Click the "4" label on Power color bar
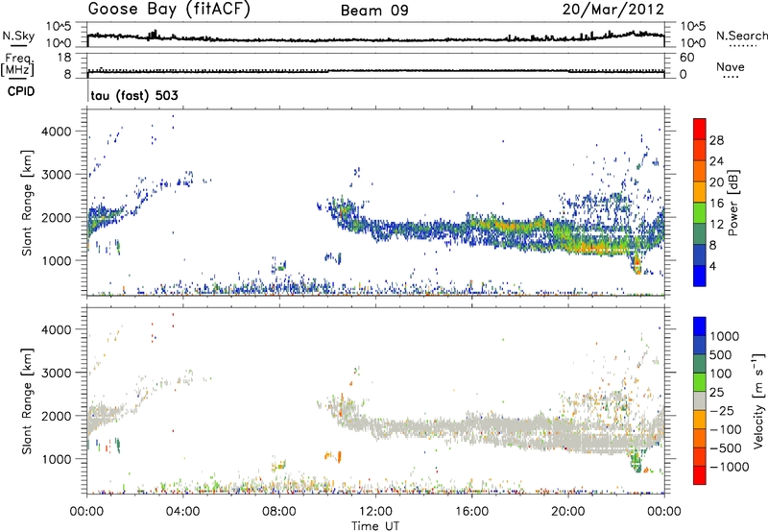 click(712, 266)
